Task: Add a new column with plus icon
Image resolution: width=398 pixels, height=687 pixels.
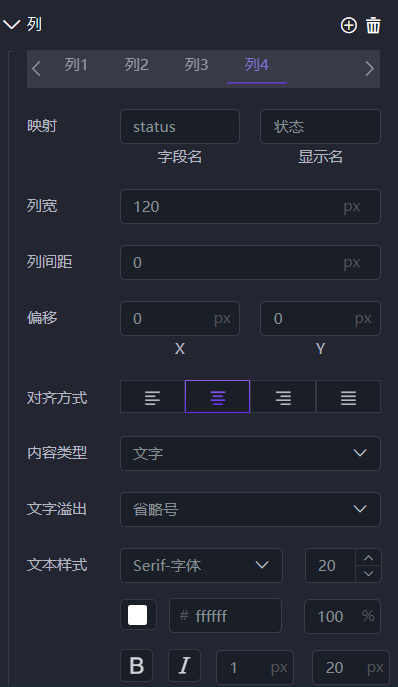Action: (348, 25)
